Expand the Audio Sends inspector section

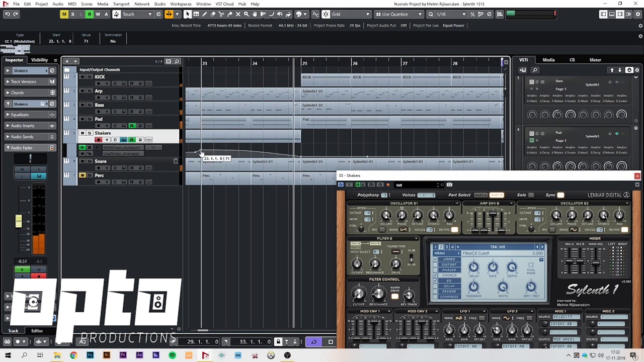click(x=29, y=137)
